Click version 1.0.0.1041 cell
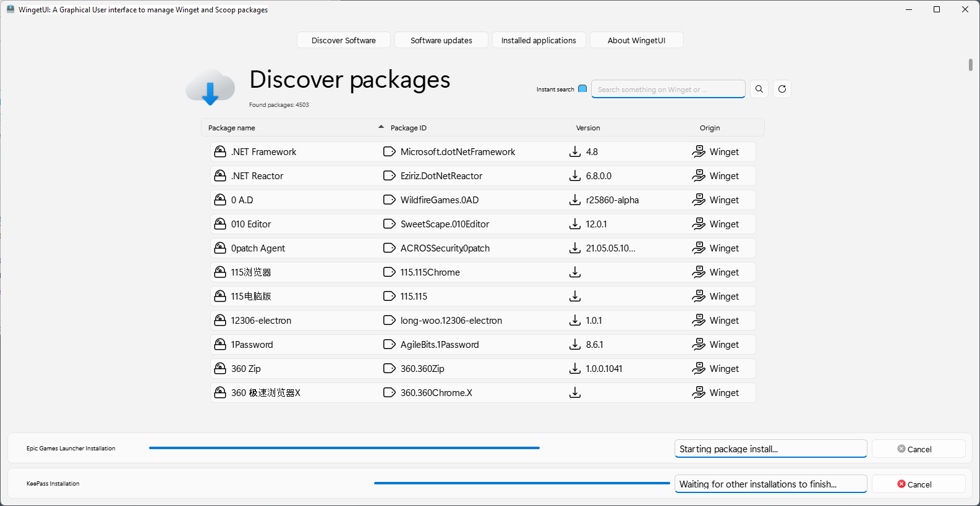Viewport: 980px width, 506px height. pyautogui.click(x=604, y=368)
